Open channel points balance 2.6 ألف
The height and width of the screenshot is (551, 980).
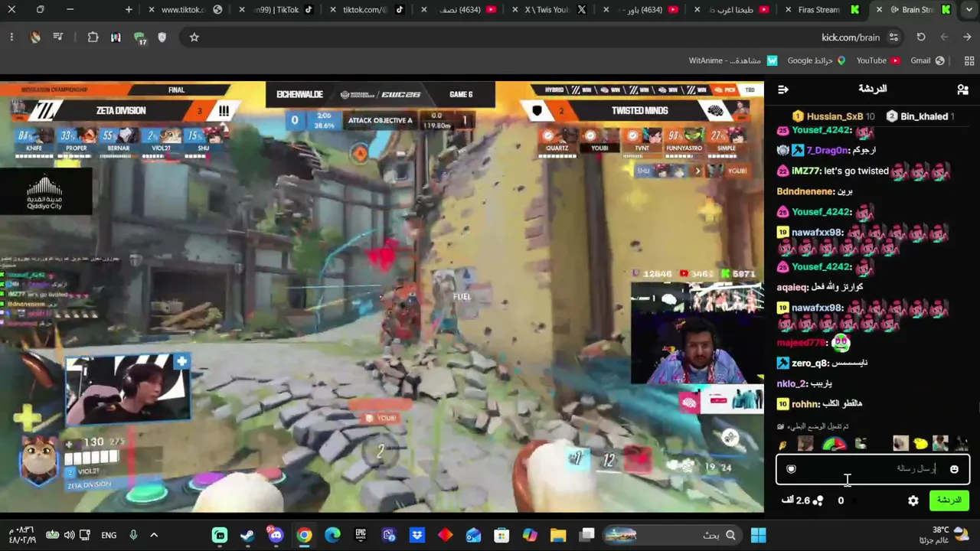802,500
